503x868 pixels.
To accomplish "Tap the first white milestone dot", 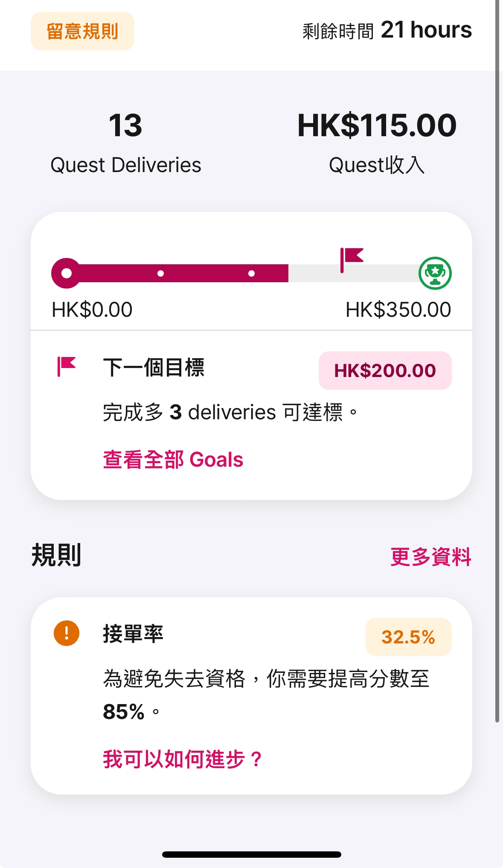I will [x=160, y=273].
